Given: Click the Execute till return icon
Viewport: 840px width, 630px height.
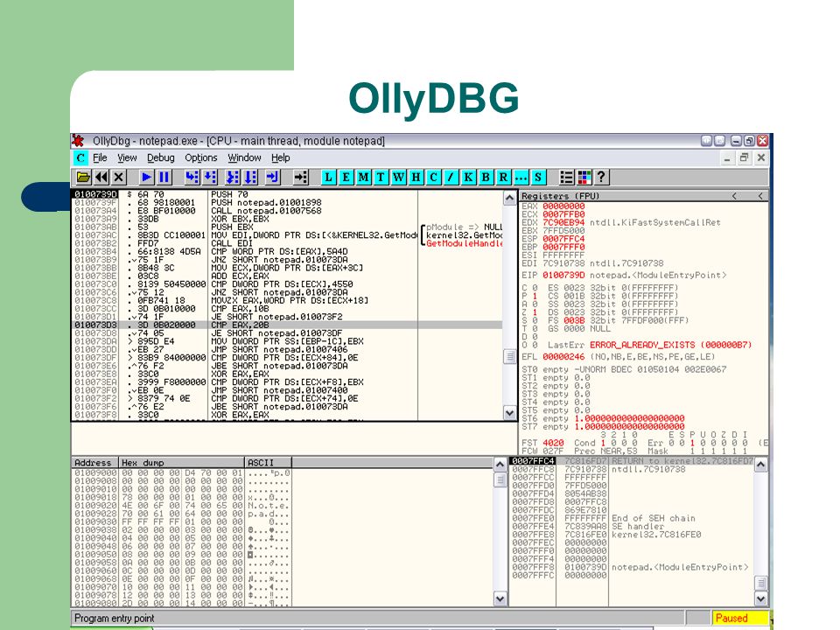Looking at the screenshot, I should click(x=273, y=178).
